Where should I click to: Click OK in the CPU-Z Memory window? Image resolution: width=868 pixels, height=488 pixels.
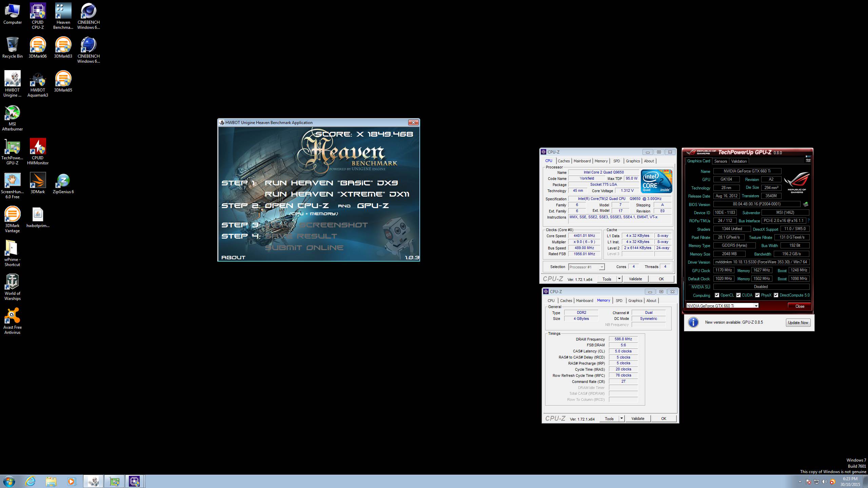coord(664,419)
